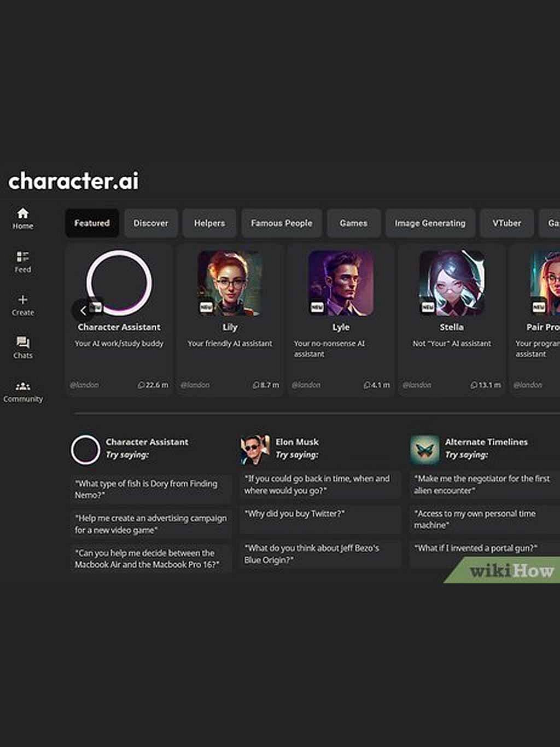The width and height of the screenshot is (560, 747).
Task: Switch to the Discover tab
Action: point(151,223)
